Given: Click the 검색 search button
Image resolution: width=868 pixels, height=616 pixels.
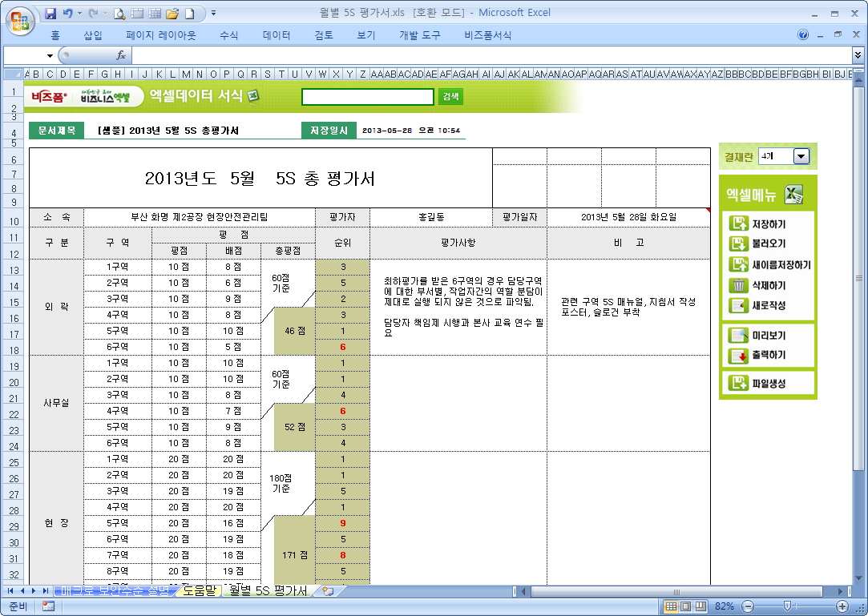Looking at the screenshot, I should (x=450, y=97).
